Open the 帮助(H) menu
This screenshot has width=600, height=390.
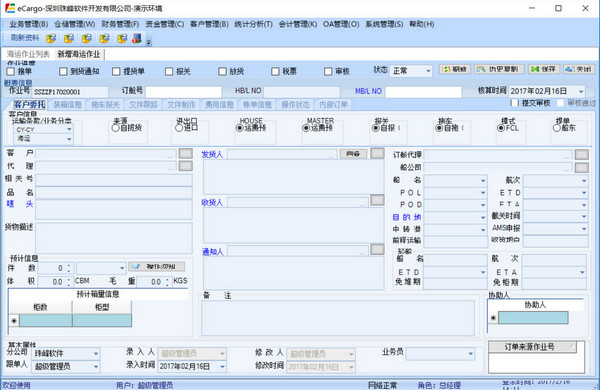click(x=422, y=24)
